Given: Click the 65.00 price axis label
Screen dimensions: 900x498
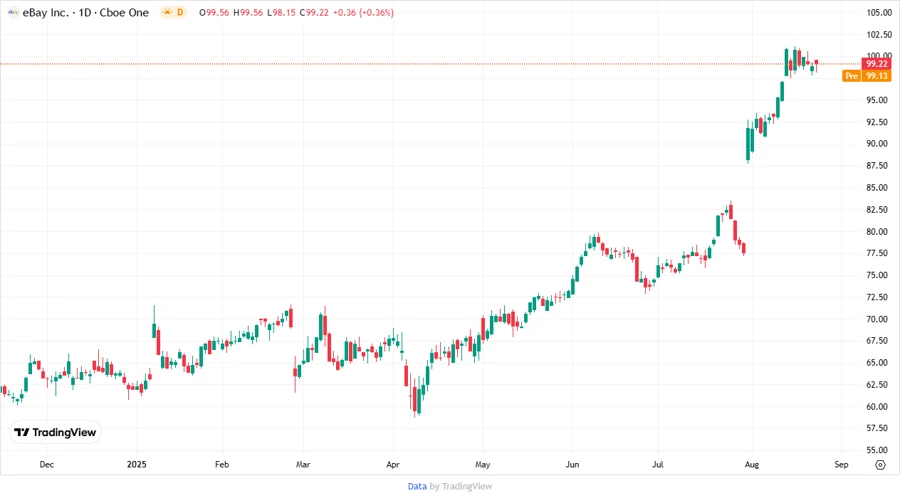Looking at the screenshot, I should coord(877,363).
